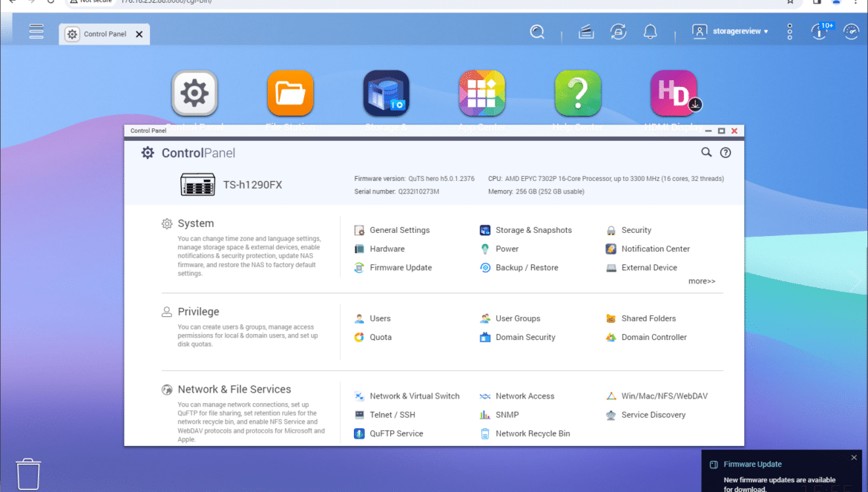Maximize the Control Panel window
This screenshot has width=868, height=492.
click(721, 131)
